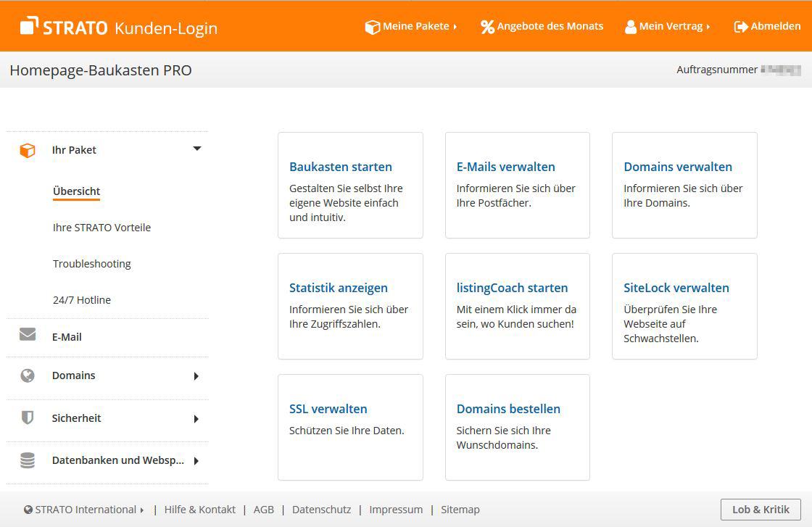
Task: Open listingCoach starten link
Action: (512, 288)
